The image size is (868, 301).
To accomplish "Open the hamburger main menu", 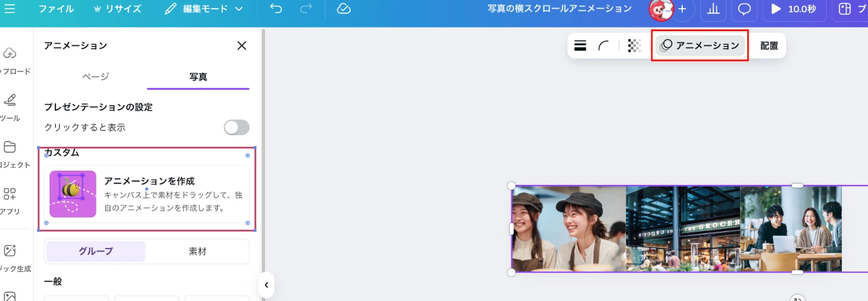I will [9, 9].
